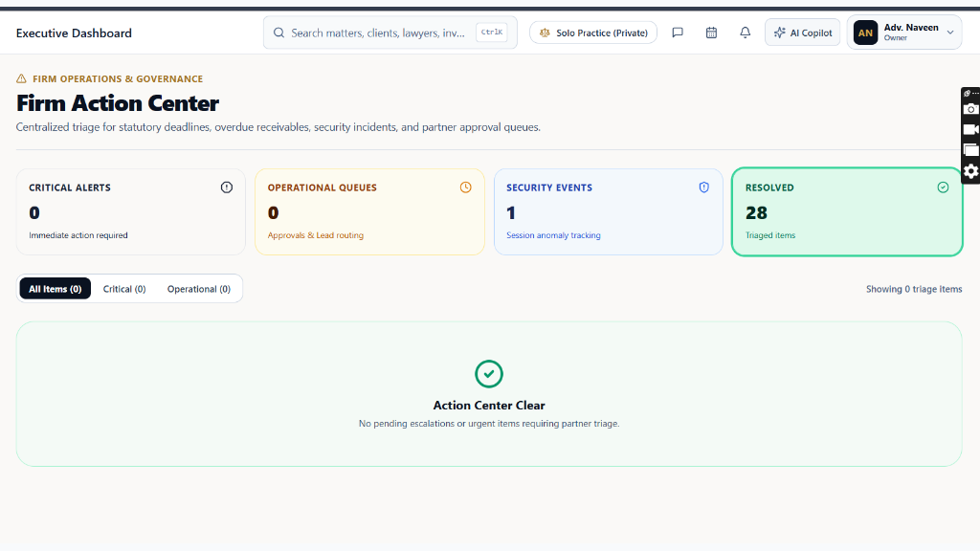The image size is (980, 551).
Task: Open the Critical Alerts card
Action: click(x=130, y=211)
